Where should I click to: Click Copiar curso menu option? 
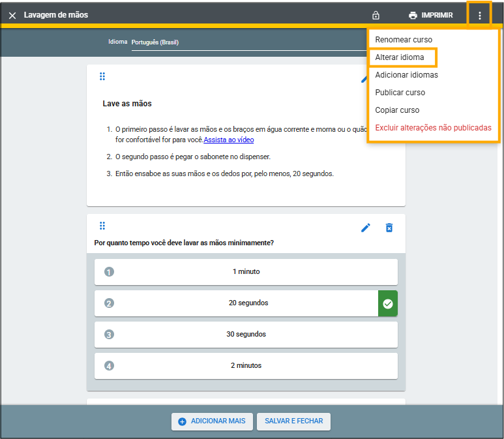pos(397,110)
